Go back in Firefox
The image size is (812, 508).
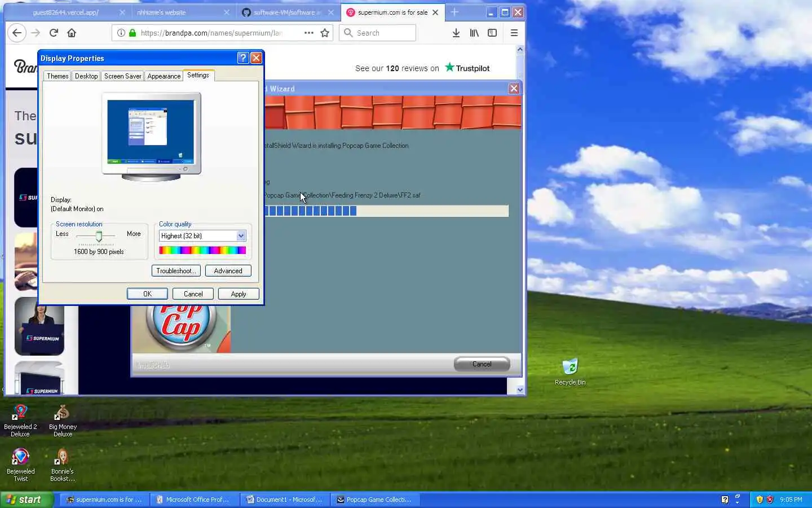(x=17, y=33)
